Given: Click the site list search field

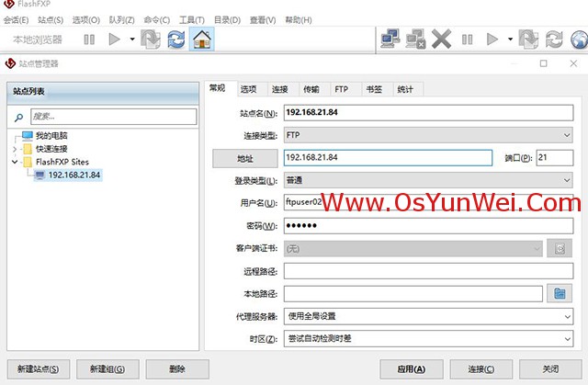Looking at the screenshot, I should click(113, 117).
